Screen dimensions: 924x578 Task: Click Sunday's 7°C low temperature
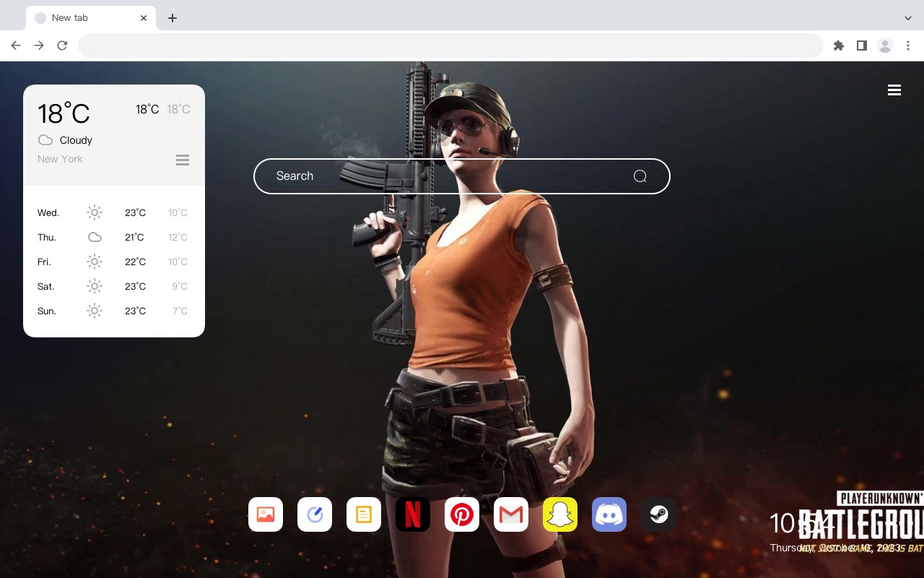[x=180, y=311]
